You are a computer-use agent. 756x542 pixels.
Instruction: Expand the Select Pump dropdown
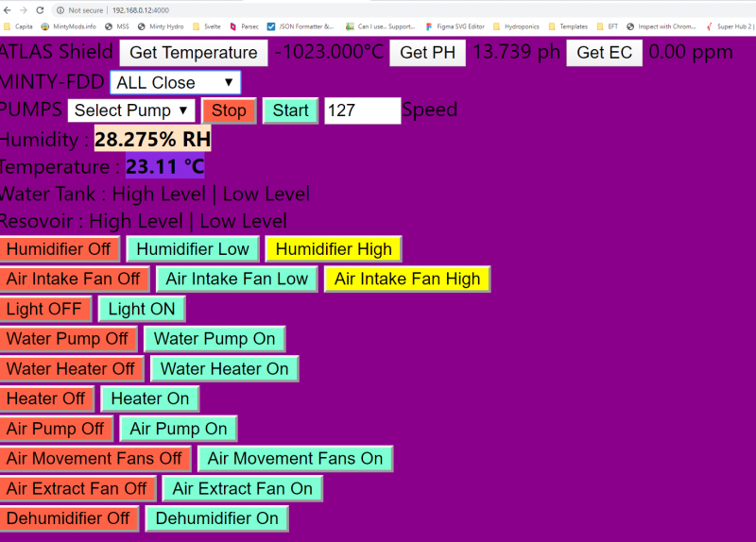point(131,110)
